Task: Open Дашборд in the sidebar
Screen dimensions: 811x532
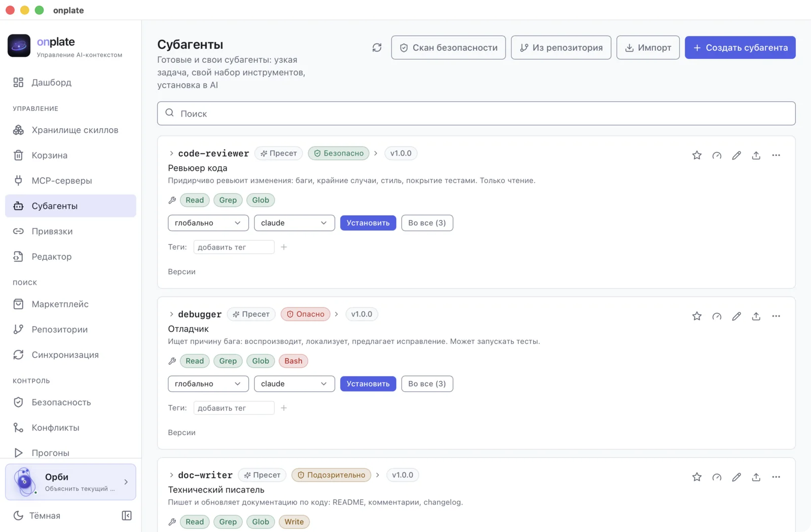Action: [70, 83]
